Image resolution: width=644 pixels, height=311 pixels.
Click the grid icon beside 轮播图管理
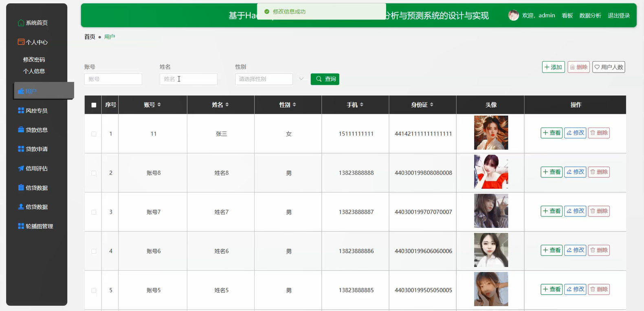pos(21,226)
